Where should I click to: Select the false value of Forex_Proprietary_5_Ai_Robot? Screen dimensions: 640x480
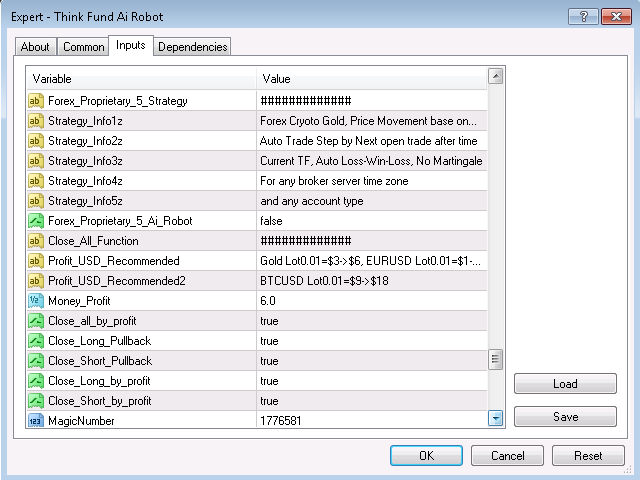pyautogui.click(x=271, y=221)
